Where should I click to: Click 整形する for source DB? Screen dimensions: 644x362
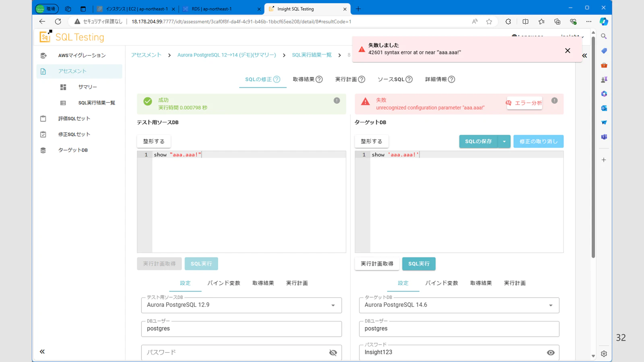154,141
